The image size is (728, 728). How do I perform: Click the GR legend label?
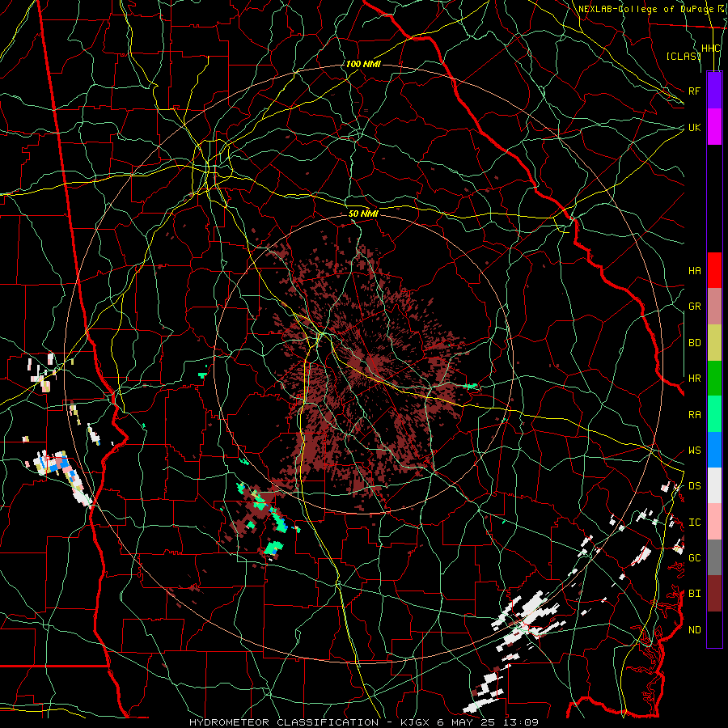pos(694,307)
